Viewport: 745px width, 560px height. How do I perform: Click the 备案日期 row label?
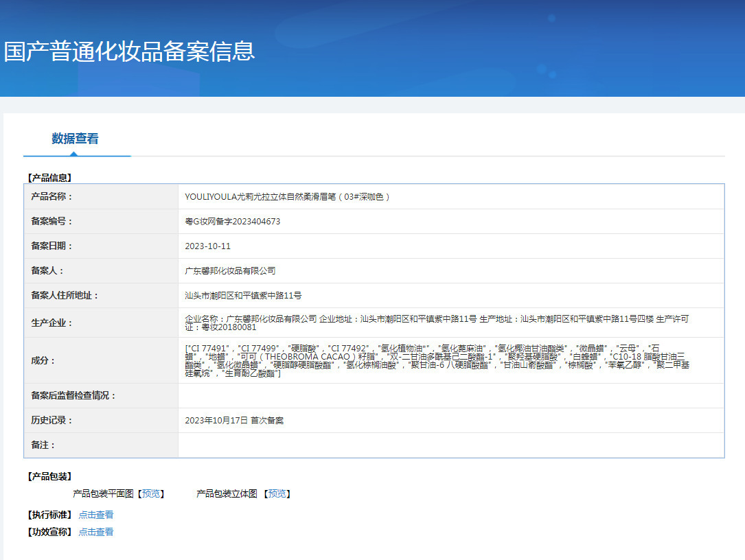[51, 246]
